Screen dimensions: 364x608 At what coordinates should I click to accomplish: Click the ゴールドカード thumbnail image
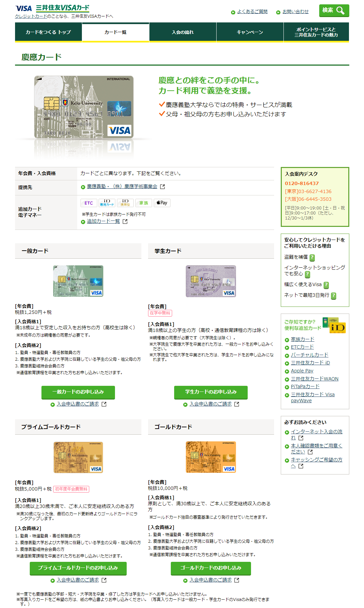click(211, 457)
